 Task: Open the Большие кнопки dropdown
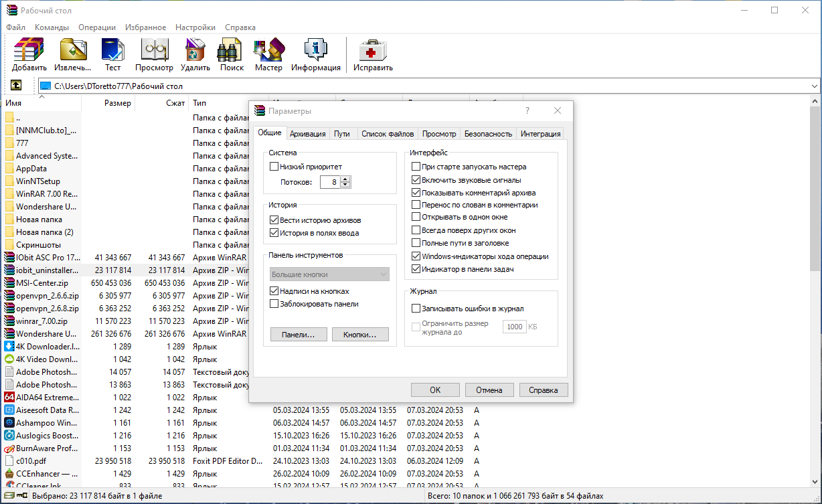(x=329, y=274)
